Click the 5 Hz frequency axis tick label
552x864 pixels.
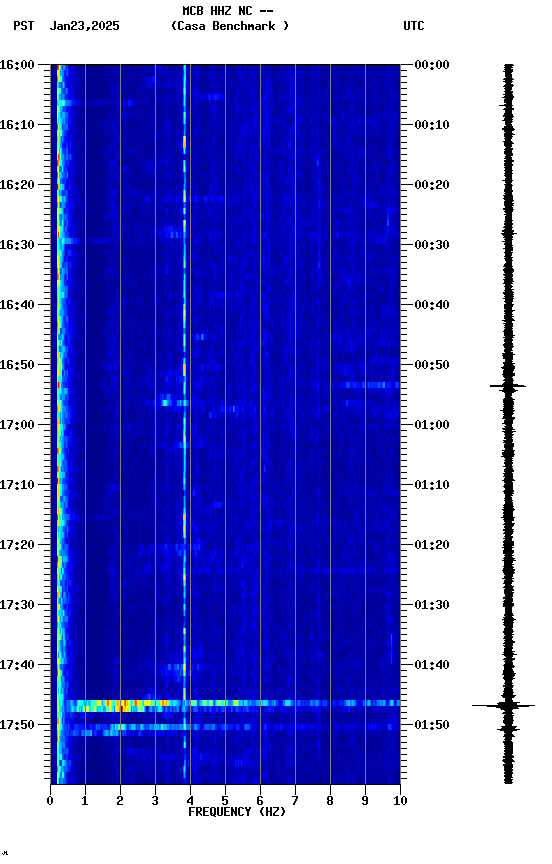[x=225, y=801]
